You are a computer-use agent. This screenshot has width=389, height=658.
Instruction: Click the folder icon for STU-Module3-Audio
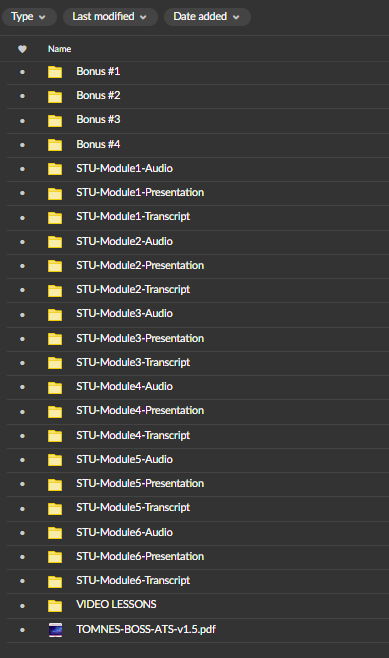[x=55, y=315]
